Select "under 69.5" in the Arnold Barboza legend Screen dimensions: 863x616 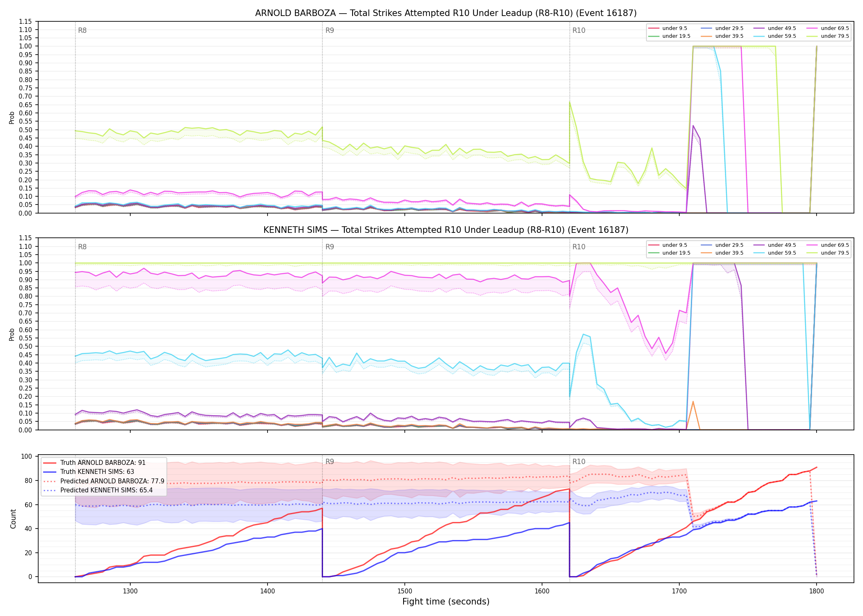[828, 28]
